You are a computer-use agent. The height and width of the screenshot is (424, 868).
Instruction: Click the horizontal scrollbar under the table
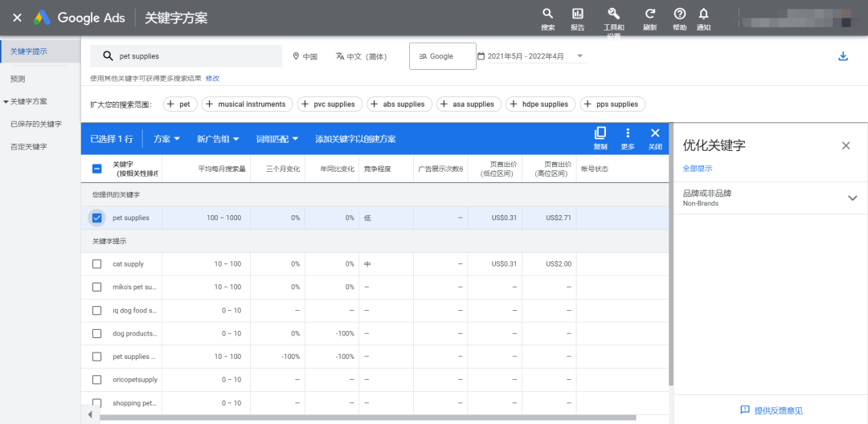pos(368,418)
